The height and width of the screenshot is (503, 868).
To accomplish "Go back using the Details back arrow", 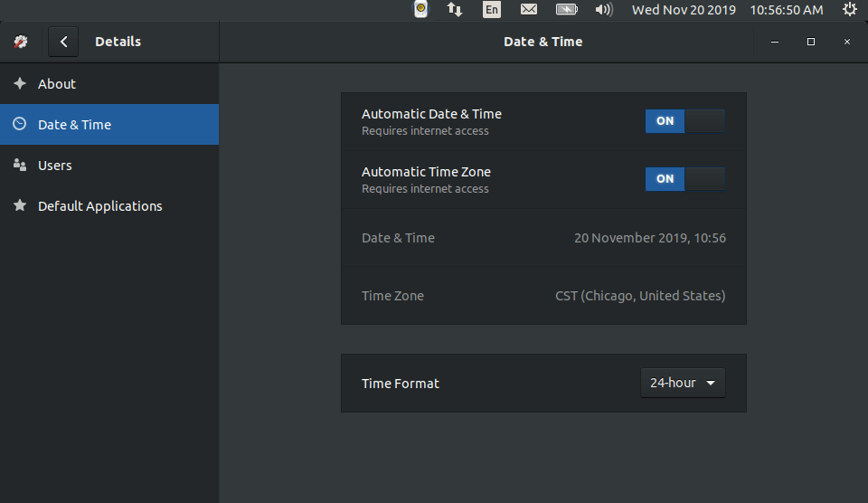I will (x=63, y=42).
